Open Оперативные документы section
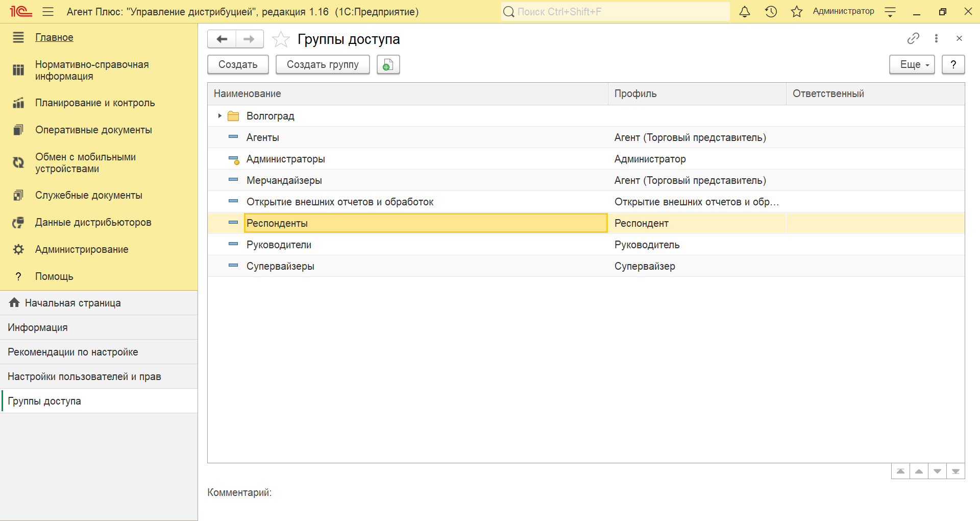 coord(93,130)
